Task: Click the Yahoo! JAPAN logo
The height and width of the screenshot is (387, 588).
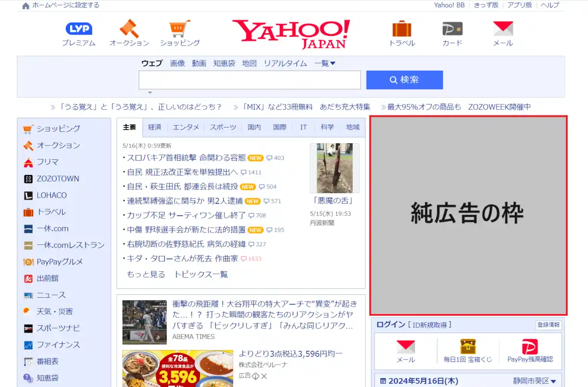Action: pyautogui.click(x=291, y=34)
